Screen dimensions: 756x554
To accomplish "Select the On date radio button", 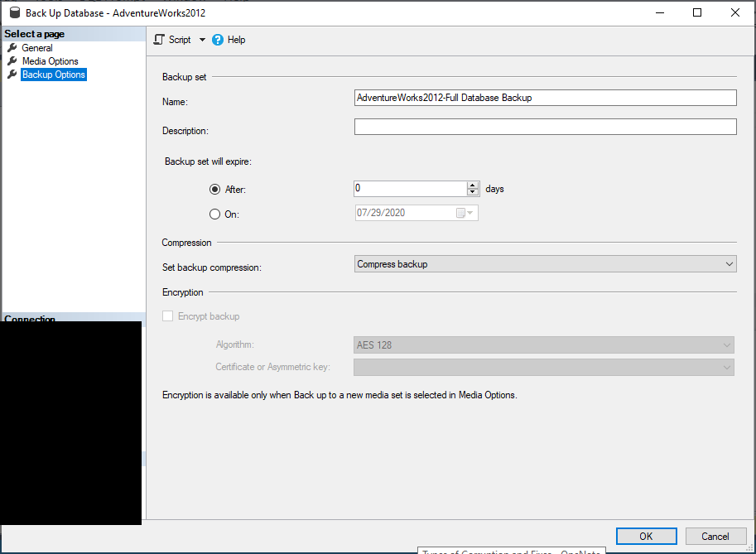I will pos(214,214).
